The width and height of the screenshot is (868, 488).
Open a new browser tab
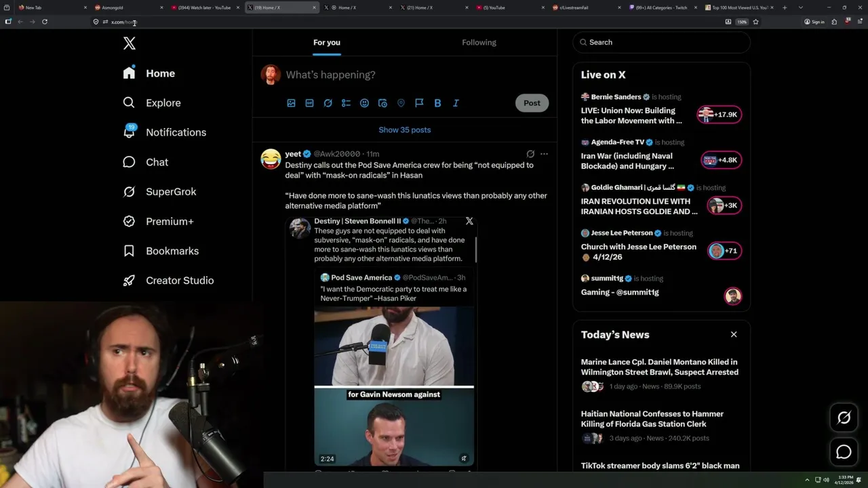click(x=785, y=7)
